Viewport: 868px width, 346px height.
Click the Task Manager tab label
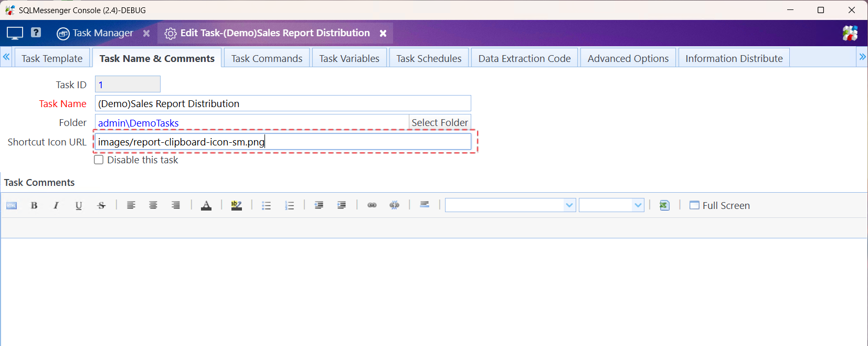(103, 33)
